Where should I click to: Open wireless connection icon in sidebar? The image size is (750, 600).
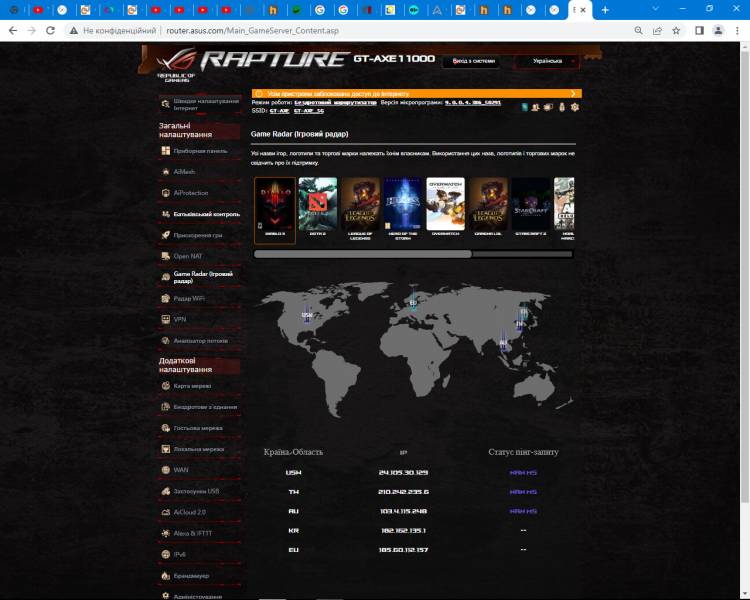(165, 407)
